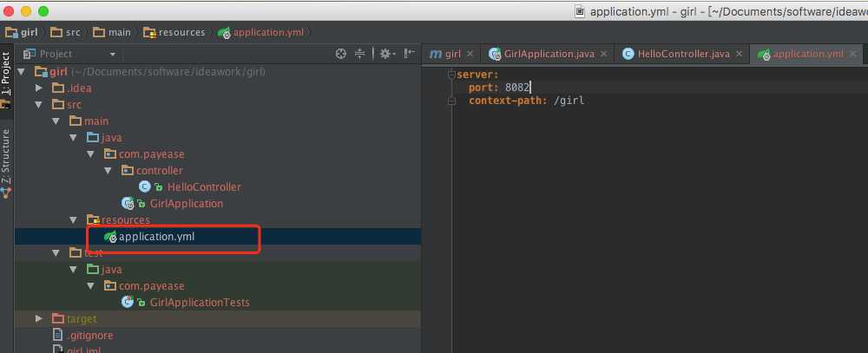Click the file icon in window title
Screen dimensions: 868x353
(x=580, y=11)
